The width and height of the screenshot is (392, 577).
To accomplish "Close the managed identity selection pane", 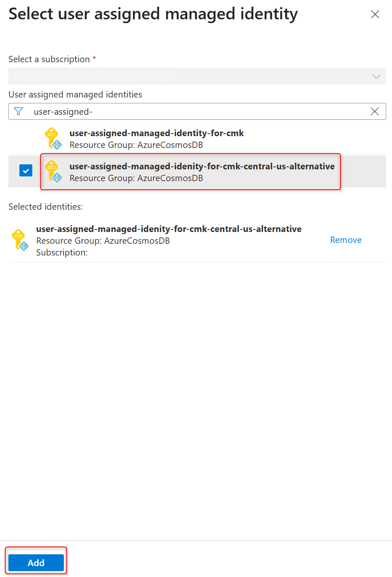I will 375,14.
